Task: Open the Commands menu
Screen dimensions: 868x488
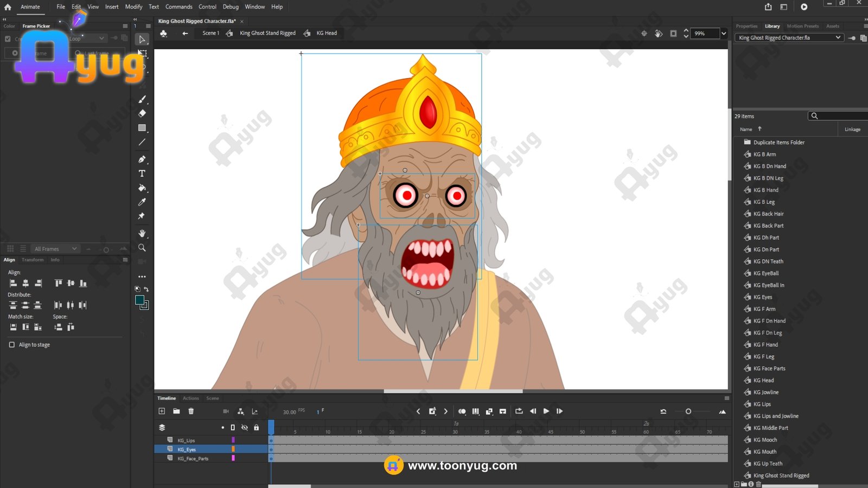Action: pyautogui.click(x=179, y=7)
